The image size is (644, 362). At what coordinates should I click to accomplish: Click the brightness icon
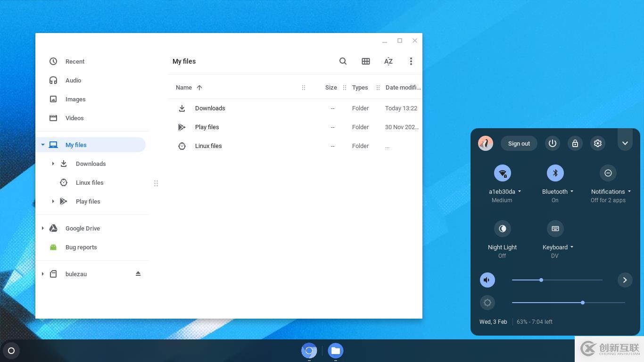(x=487, y=303)
